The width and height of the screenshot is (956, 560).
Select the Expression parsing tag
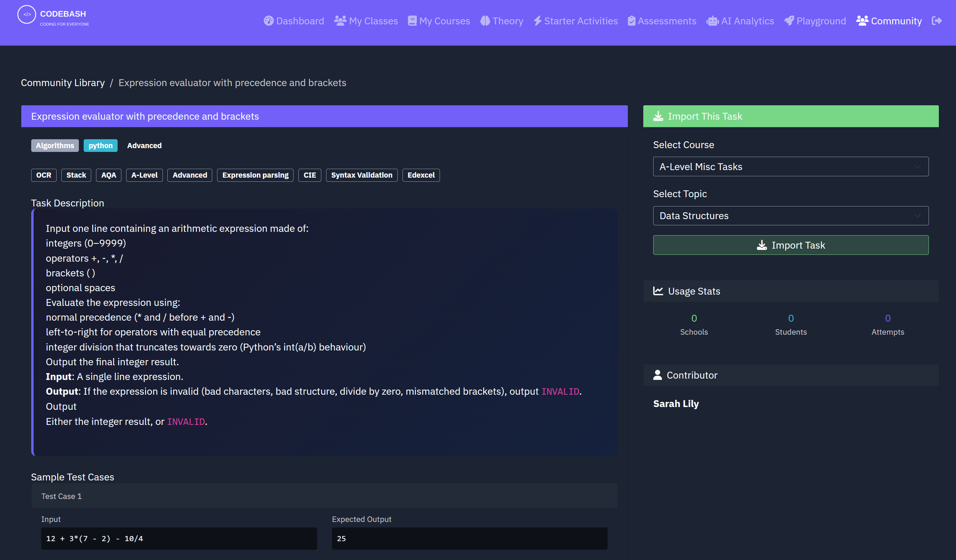255,175
